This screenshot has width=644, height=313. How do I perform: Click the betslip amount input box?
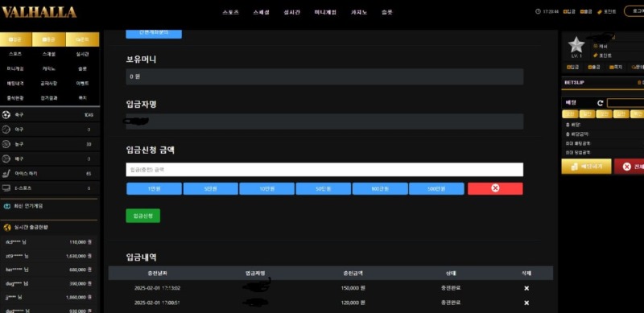tap(625, 103)
